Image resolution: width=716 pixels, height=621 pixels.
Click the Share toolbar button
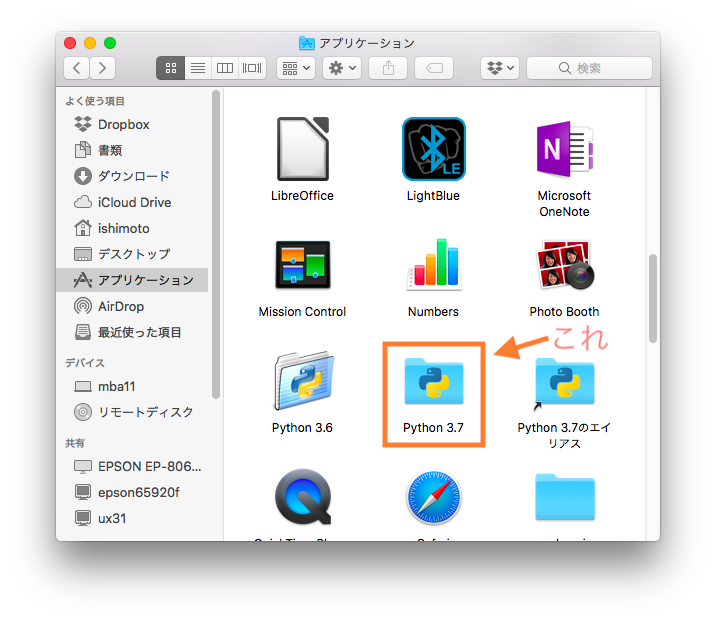coord(388,68)
